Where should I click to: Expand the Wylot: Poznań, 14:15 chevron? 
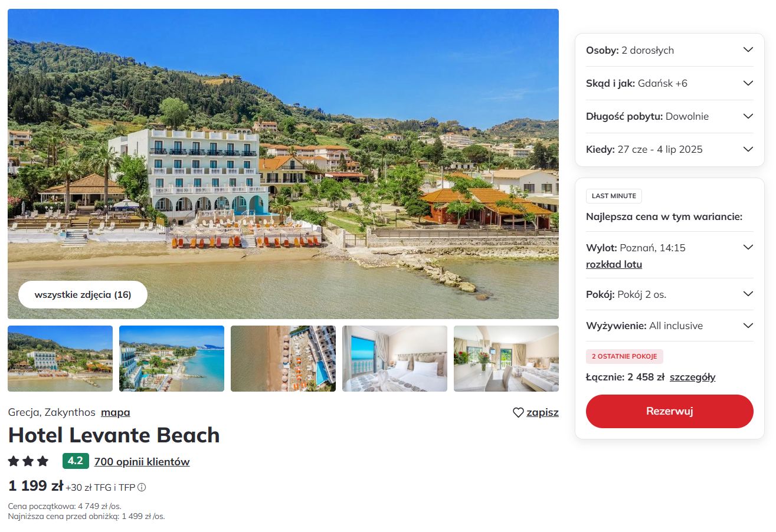tap(748, 247)
